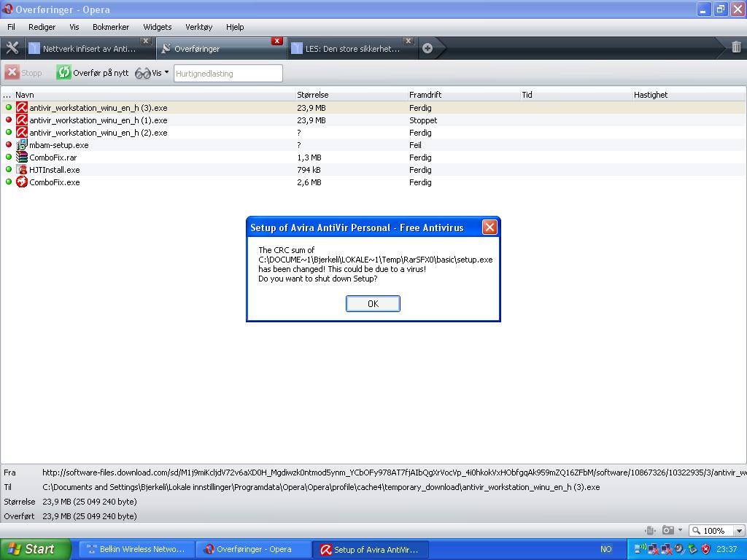747x560 pixels.
Task: Click the Safely Remove Hardware tray icon
Action: pyautogui.click(x=692, y=549)
